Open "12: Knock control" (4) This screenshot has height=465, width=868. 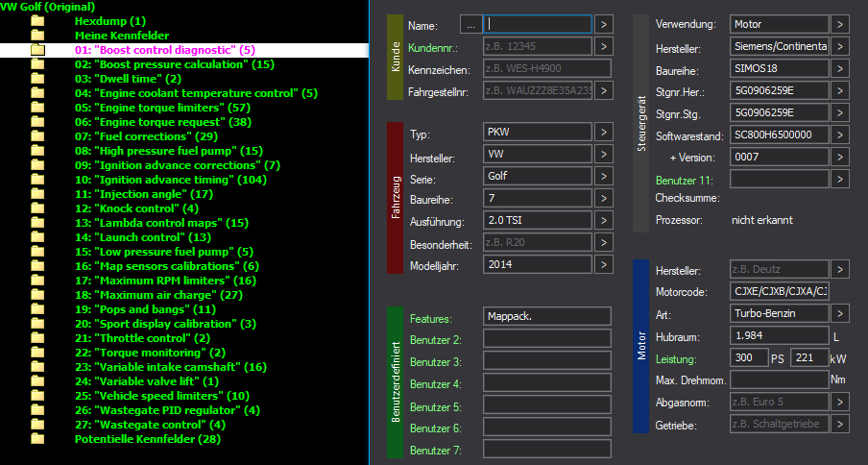tap(136, 208)
